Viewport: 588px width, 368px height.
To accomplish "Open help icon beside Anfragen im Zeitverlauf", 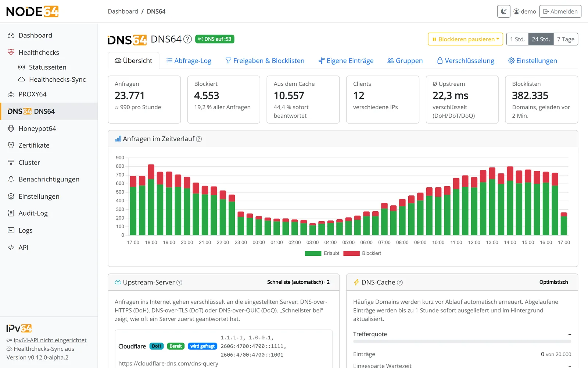I will tap(199, 139).
